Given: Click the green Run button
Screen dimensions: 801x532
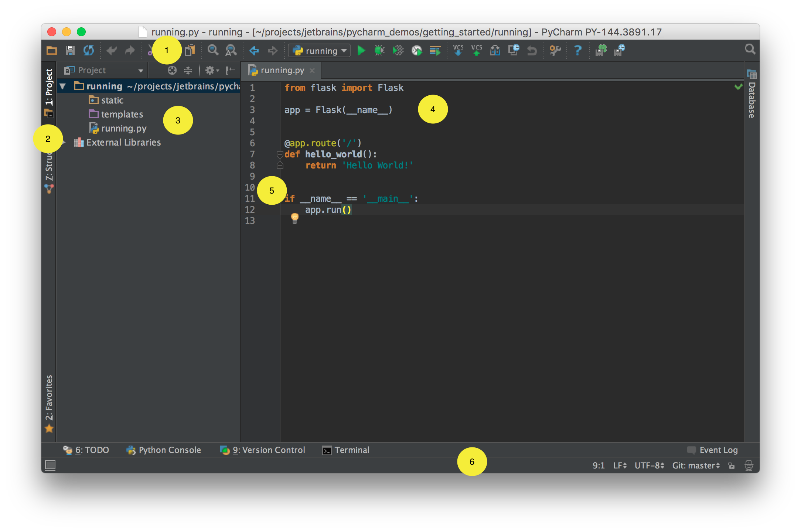Looking at the screenshot, I should point(361,51).
